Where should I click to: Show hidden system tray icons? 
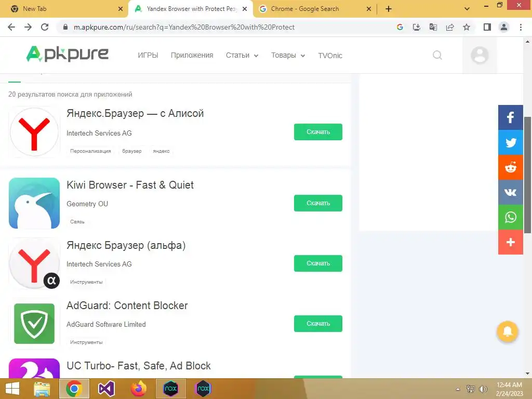click(x=458, y=389)
